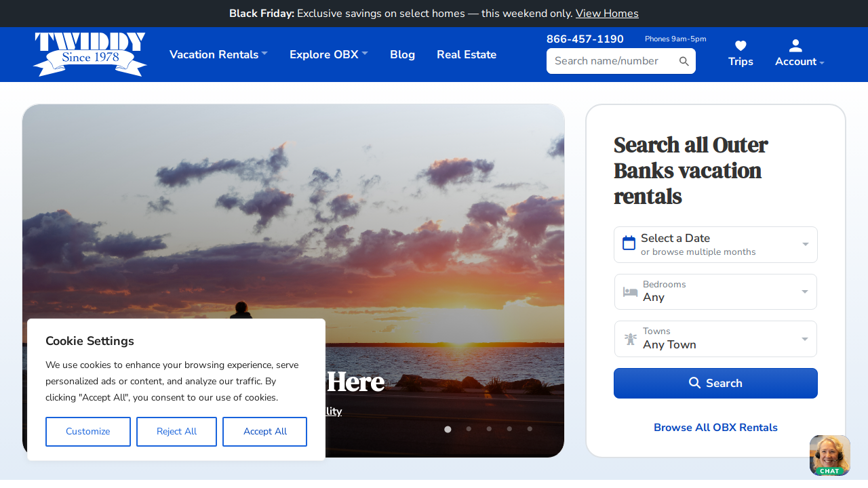Click the Account person icon

(x=795, y=45)
